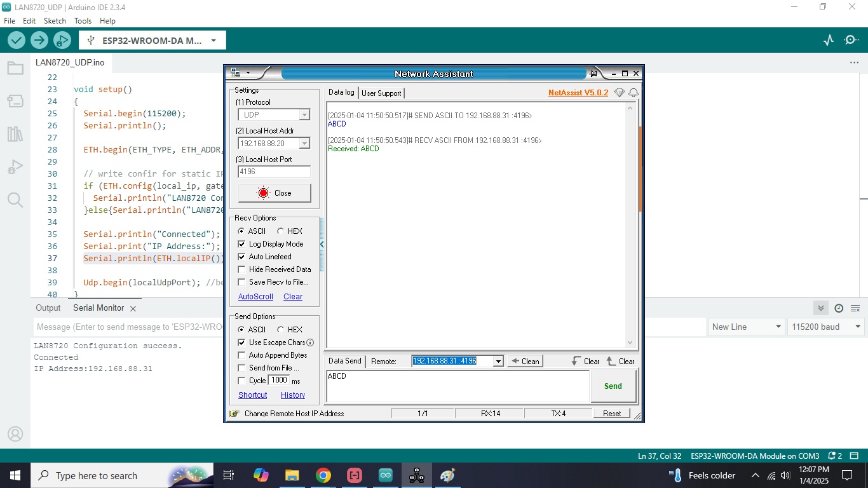Screen dimensions: 868x488
Task: Select HEX radio in Recv Options
Action: click(281, 231)
